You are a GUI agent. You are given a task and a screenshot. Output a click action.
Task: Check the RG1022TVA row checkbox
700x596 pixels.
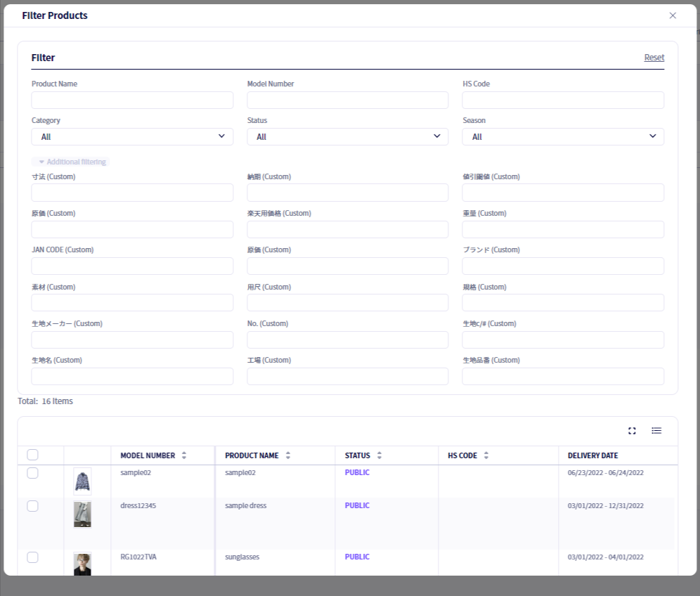click(32, 557)
